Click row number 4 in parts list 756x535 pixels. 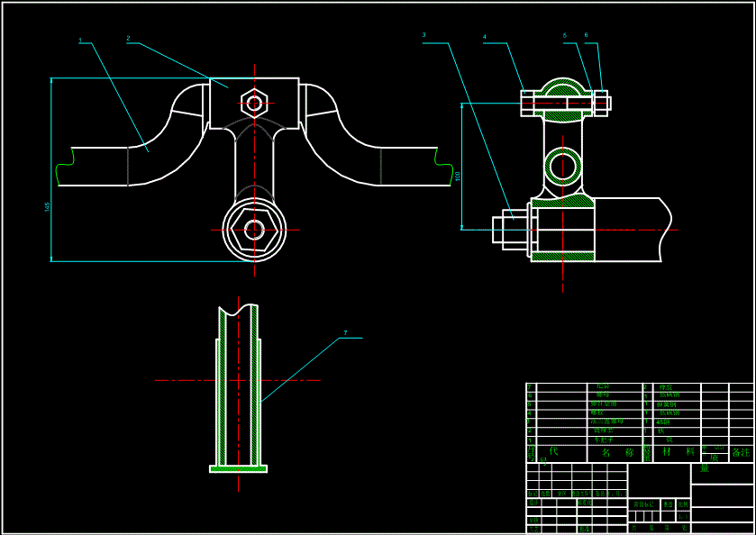click(x=529, y=413)
